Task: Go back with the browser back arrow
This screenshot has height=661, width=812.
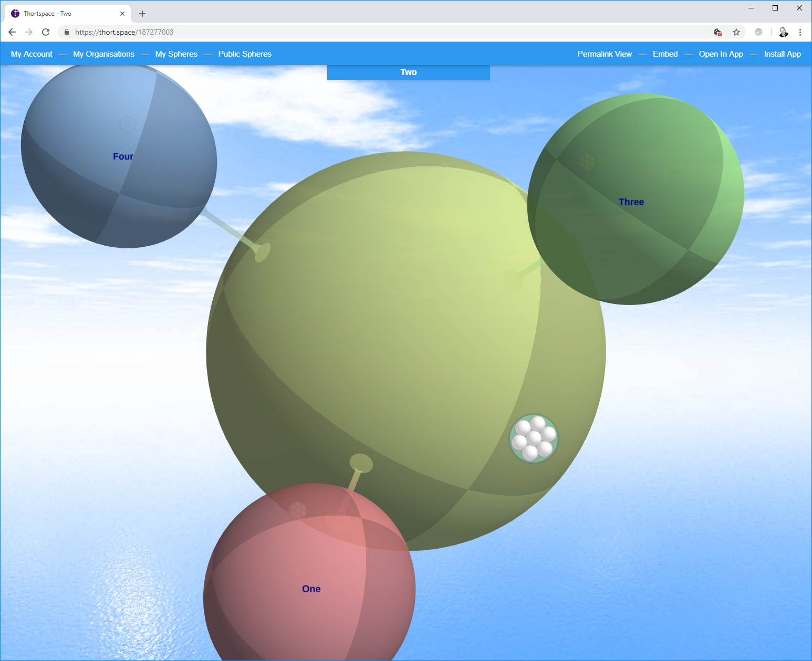Action: (12, 32)
